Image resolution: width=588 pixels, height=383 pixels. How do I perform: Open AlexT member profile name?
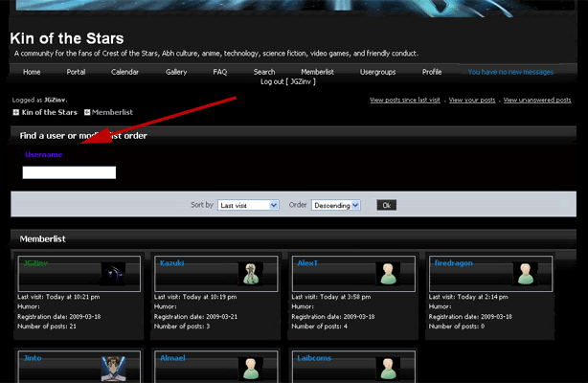coord(307,263)
